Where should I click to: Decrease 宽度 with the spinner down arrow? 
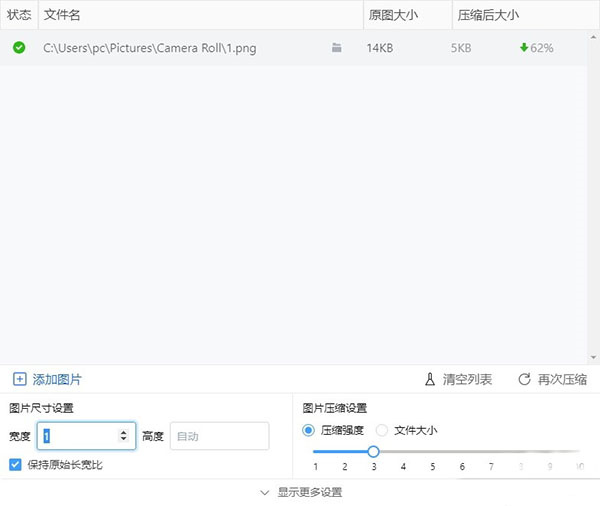click(x=124, y=440)
